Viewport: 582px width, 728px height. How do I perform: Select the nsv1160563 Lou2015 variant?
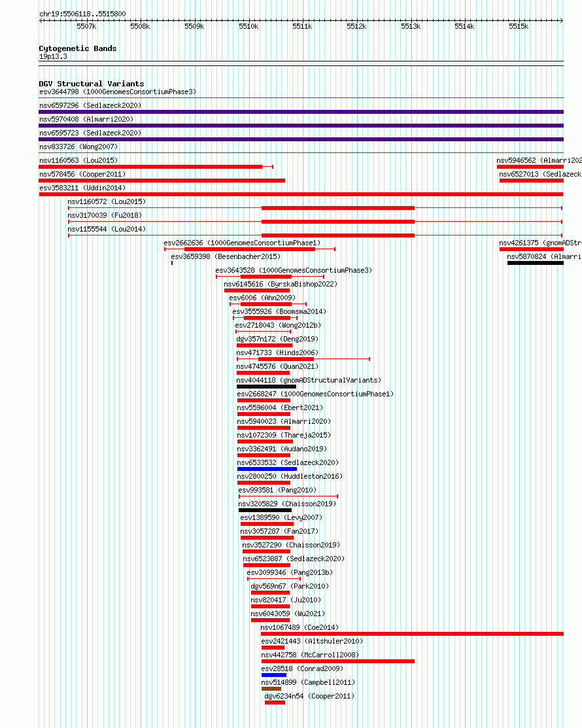click(78, 160)
